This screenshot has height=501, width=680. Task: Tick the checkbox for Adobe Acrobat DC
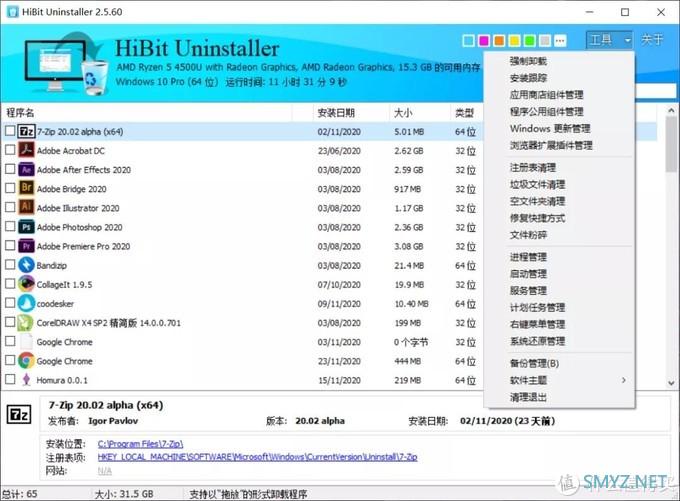[10, 150]
